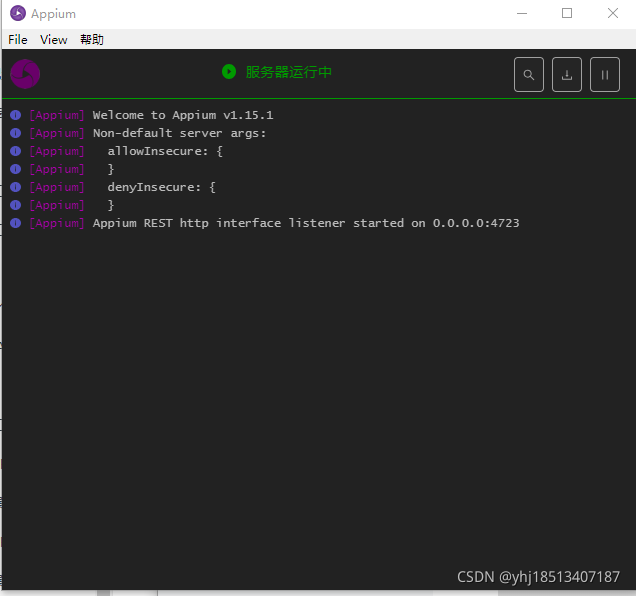Screen dimensions: 636x596
Task: Close the Appium window
Action: coord(613,13)
